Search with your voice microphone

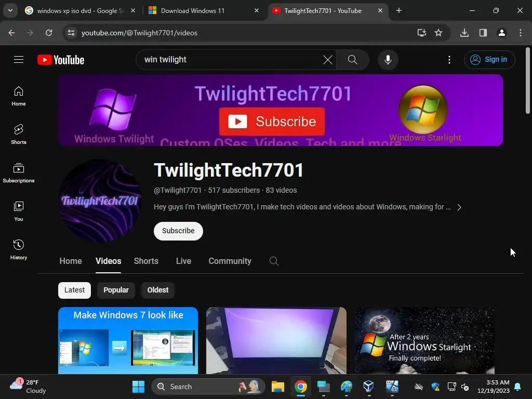[388, 60]
